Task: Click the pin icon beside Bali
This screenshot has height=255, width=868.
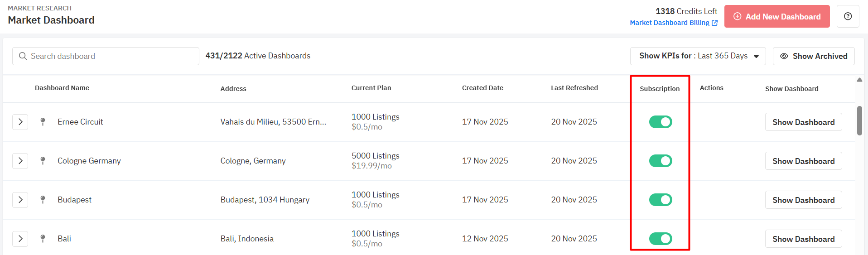Action: [x=43, y=239]
